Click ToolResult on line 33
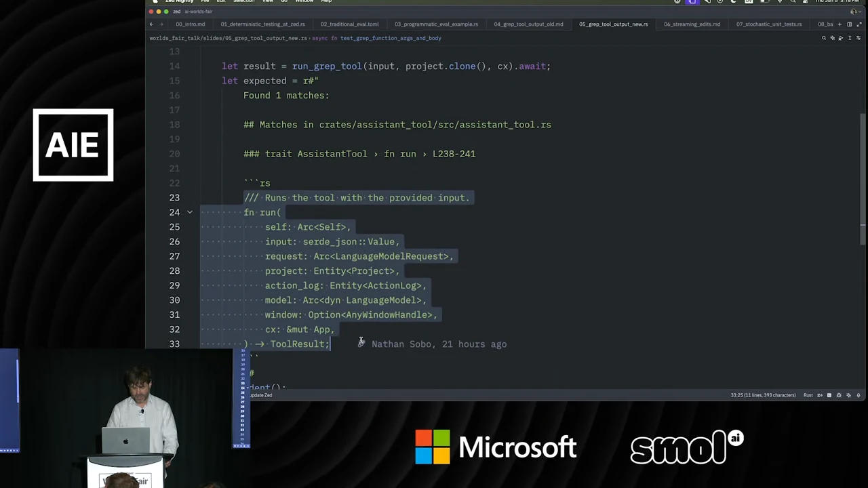Viewport: 868px width, 488px height. click(297, 344)
